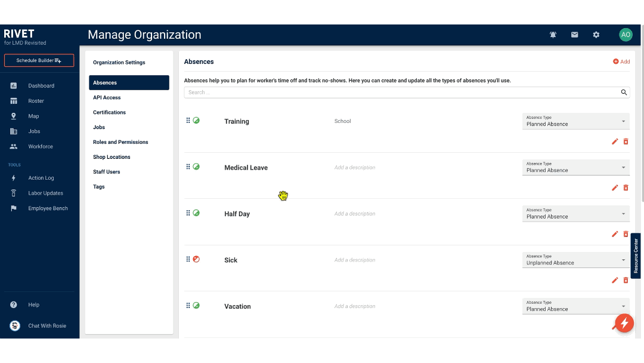Open the Schedule Builder
Image resolution: width=644 pixels, height=363 pixels.
pyautogui.click(x=39, y=60)
